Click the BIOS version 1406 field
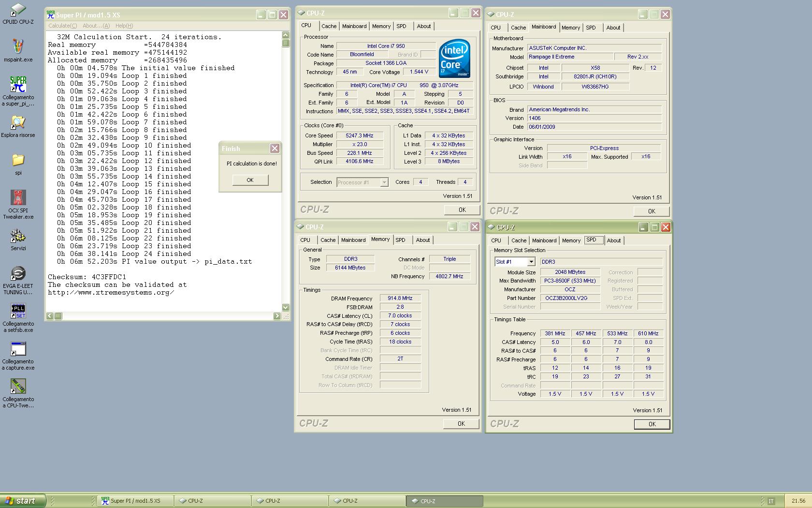The image size is (812, 508). pos(594,118)
